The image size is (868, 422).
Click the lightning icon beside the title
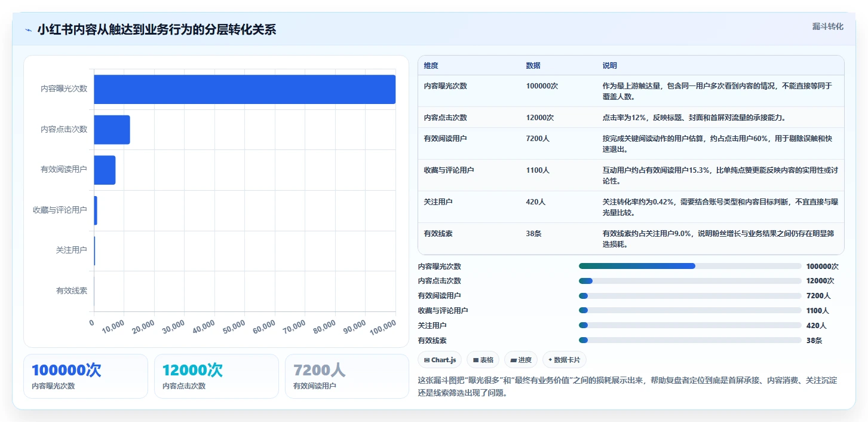(x=29, y=30)
